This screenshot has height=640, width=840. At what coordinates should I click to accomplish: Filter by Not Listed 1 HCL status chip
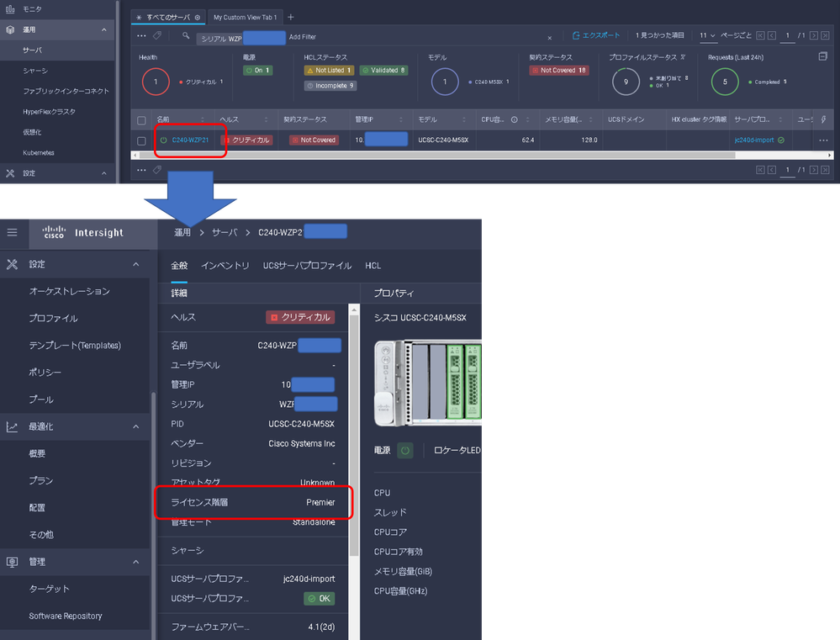pos(329,70)
